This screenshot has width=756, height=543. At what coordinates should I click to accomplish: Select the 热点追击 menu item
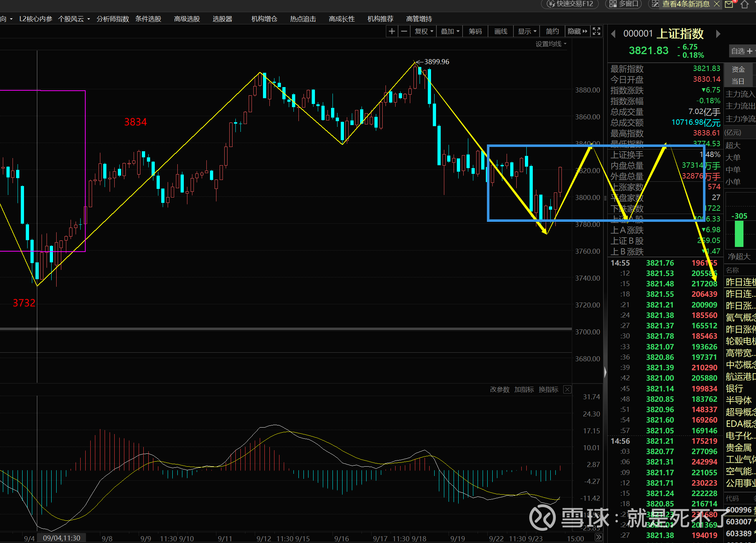click(303, 19)
